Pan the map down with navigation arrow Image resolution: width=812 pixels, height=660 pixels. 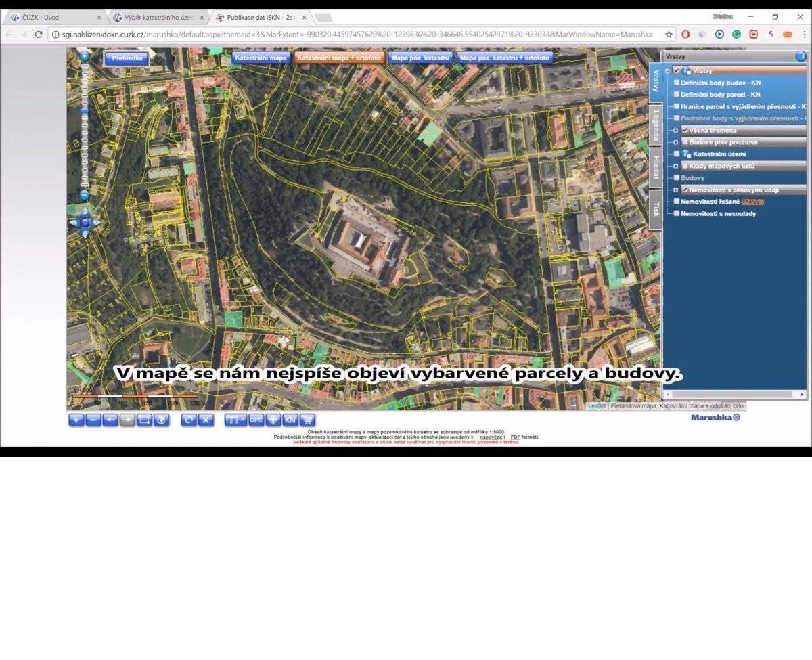(85, 234)
